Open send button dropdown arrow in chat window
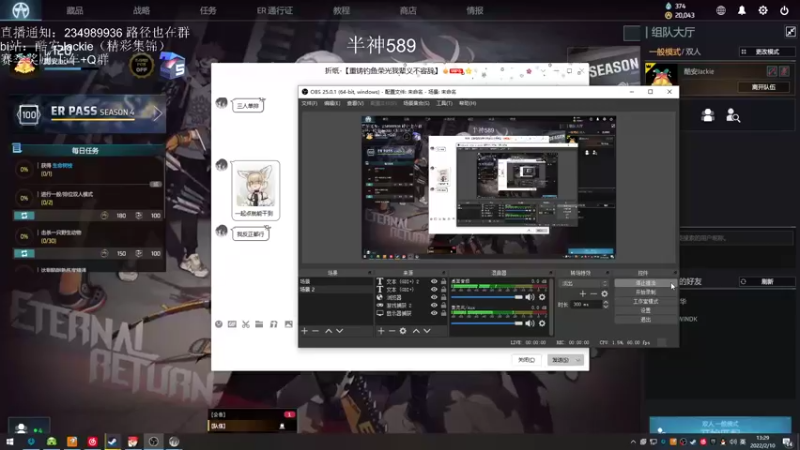 tap(578, 360)
